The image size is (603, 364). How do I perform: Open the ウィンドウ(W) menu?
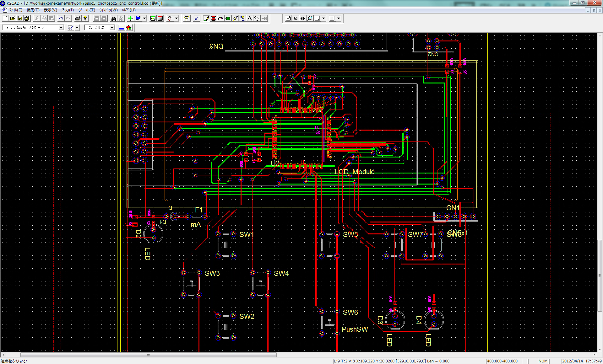click(x=108, y=10)
